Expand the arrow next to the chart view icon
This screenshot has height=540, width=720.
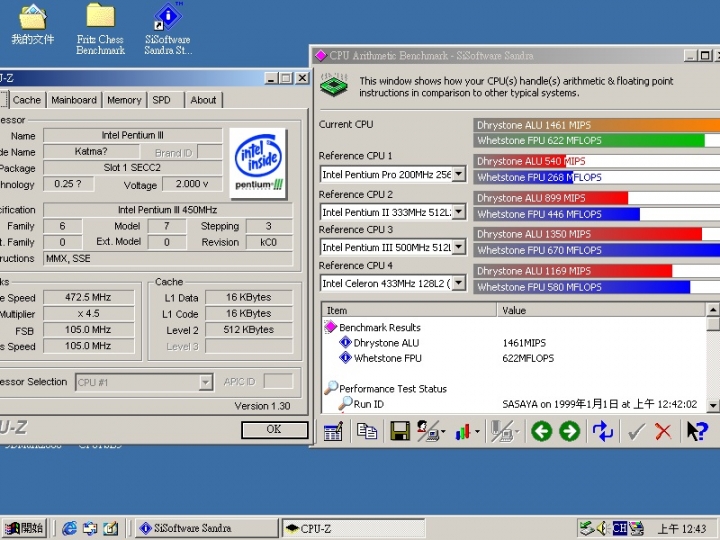pos(478,432)
